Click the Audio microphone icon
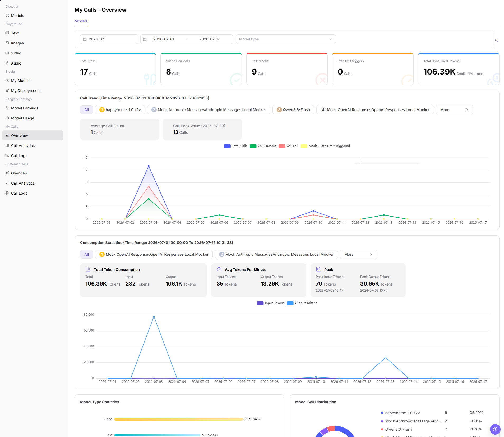This screenshot has width=504, height=437. click(x=7, y=63)
